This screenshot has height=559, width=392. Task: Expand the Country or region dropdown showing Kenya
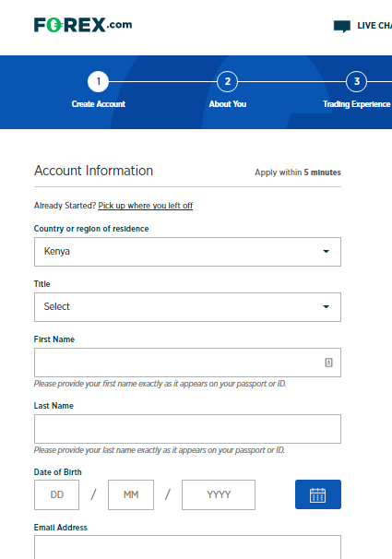(187, 252)
